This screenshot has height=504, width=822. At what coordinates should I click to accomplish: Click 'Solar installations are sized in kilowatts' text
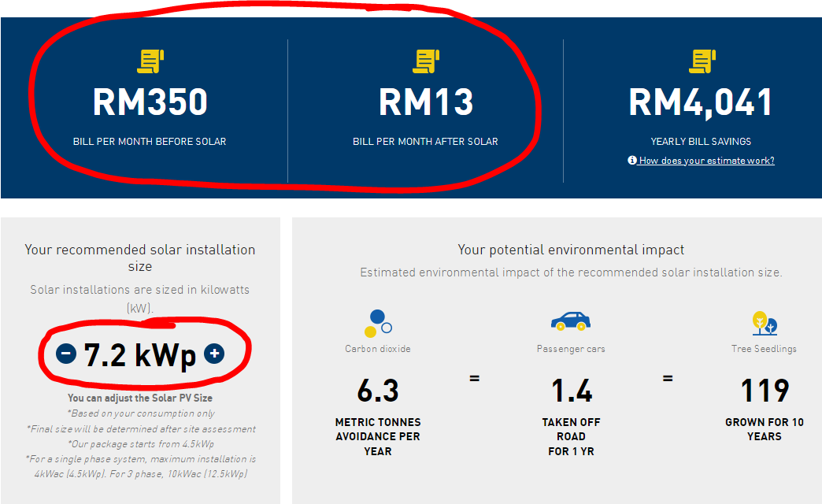(140, 298)
